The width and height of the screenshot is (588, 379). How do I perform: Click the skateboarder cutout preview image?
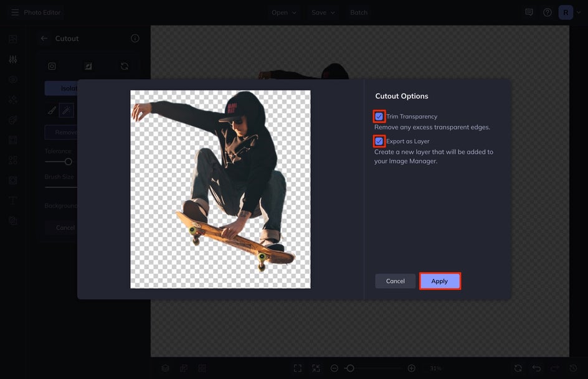coord(220,189)
